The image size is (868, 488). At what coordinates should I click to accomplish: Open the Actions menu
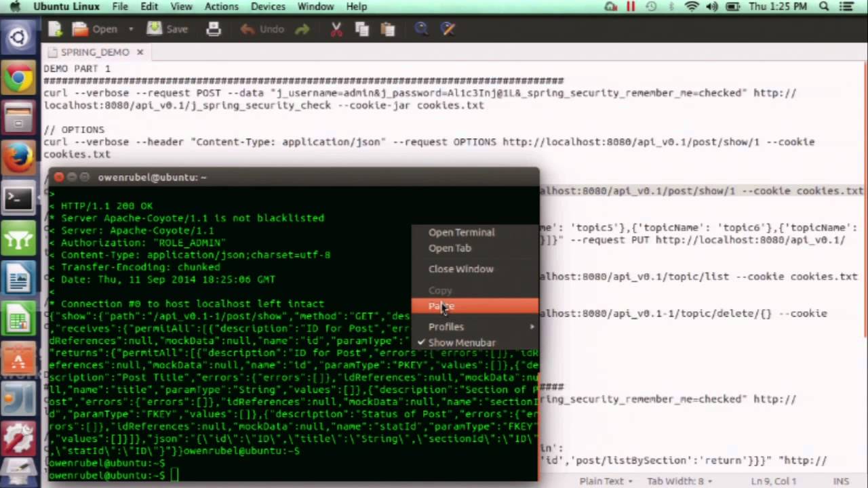221,7
